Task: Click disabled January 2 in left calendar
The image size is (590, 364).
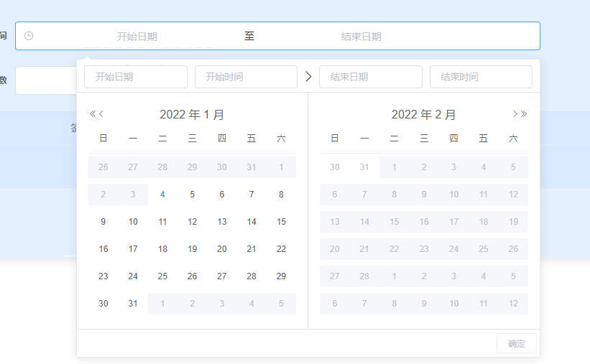Action: (103, 195)
